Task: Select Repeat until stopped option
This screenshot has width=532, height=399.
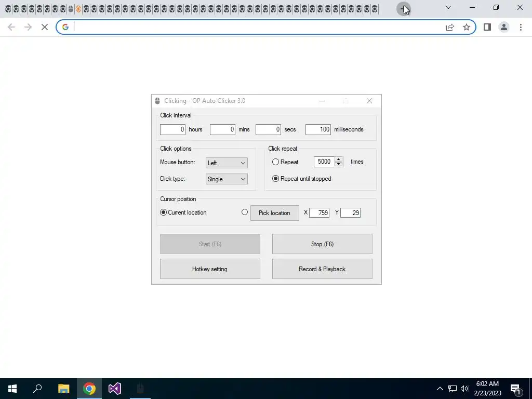Action: point(275,179)
